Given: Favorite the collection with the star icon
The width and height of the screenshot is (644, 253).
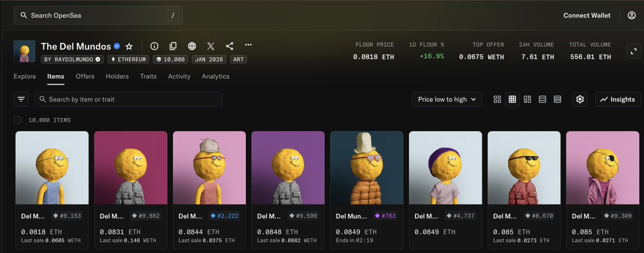Looking at the screenshot, I should point(129,46).
